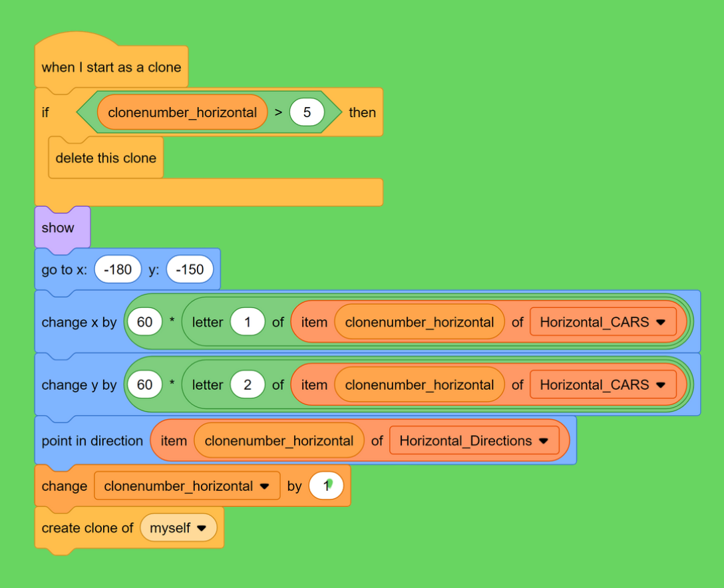This screenshot has height=588, width=724.
Task: Click the purple 'show' block
Action: pos(58,227)
